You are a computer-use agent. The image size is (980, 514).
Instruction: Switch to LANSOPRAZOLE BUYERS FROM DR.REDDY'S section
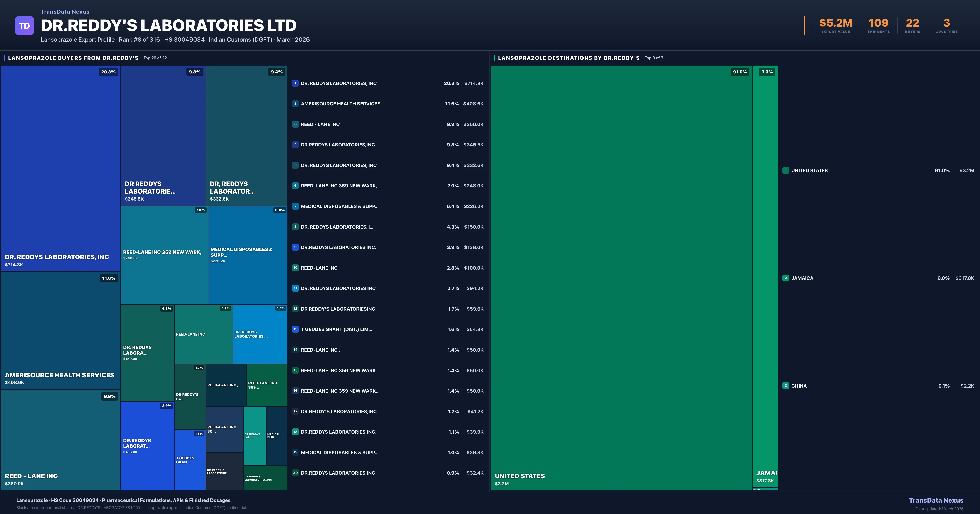point(73,58)
